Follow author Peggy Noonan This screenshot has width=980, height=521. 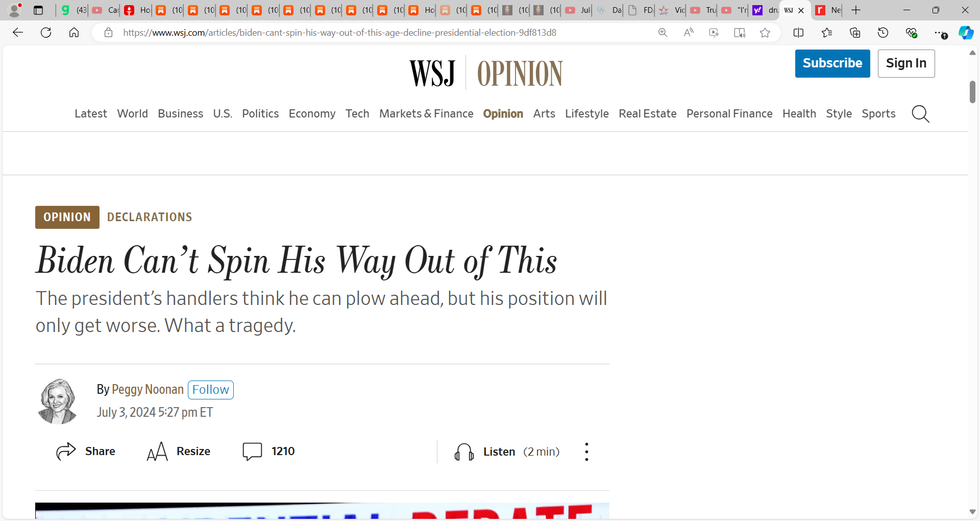click(x=211, y=390)
